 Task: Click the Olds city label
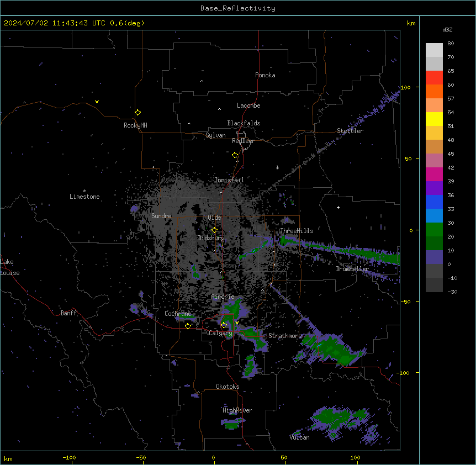pyautogui.click(x=214, y=218)
